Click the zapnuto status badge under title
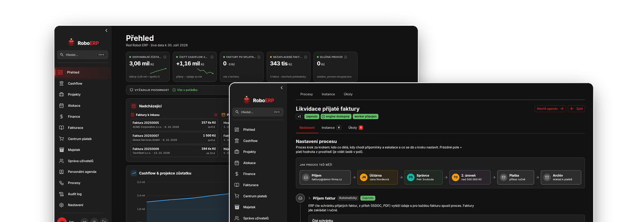The height and width of the screenshot is (222, 644). pyautogui.click(x=311, y=116)
